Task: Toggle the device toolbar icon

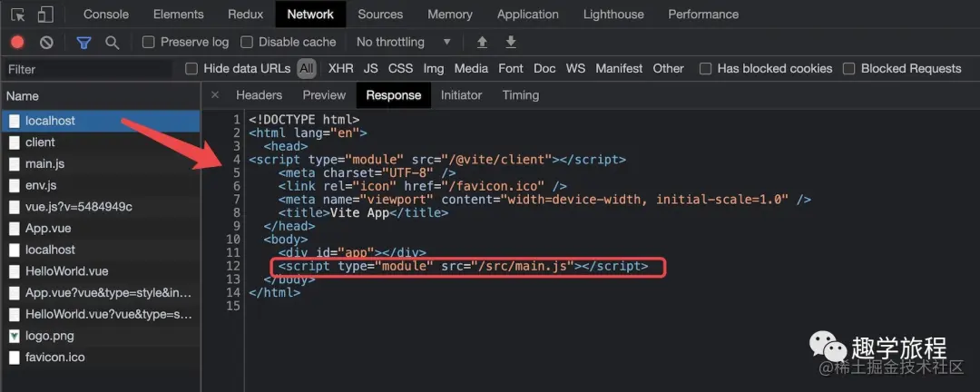Action: [45, 15]
